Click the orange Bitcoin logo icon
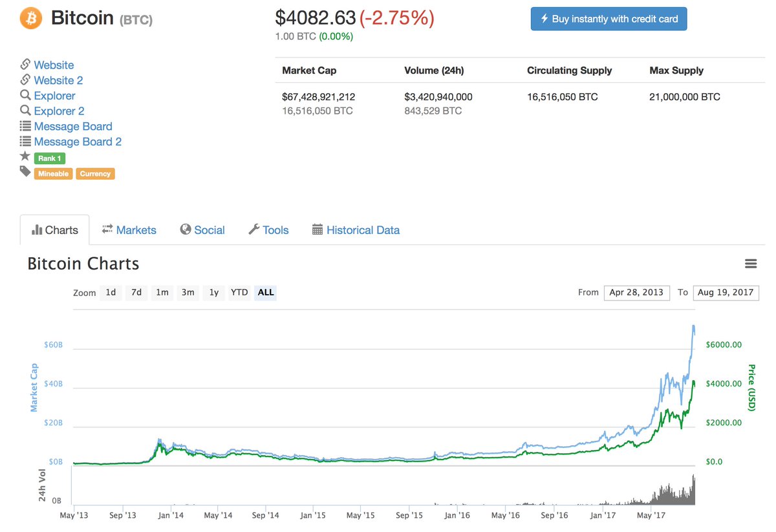 tap(30, 18)
